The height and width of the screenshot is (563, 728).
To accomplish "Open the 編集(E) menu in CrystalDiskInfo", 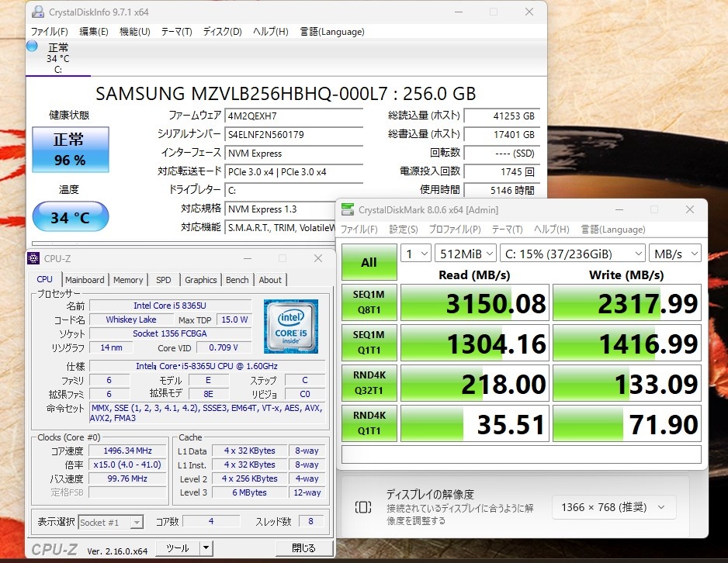I will 94,32.
